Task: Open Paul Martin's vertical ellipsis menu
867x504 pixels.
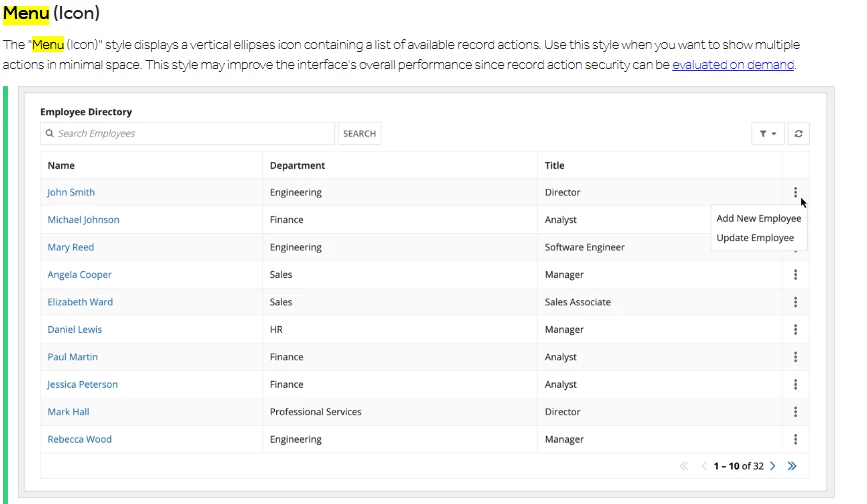Action: click(795, 357)
